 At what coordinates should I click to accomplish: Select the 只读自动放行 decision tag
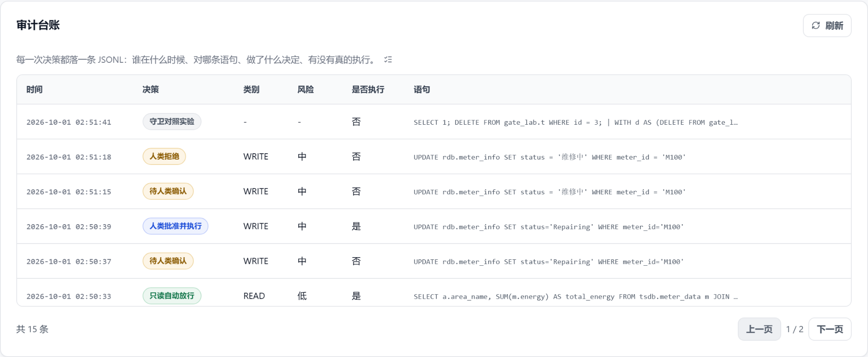(172, 296)
